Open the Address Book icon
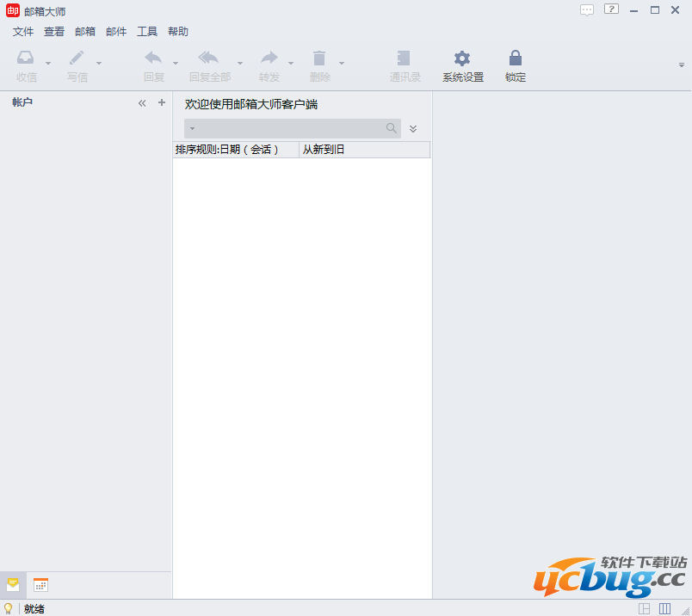This screenshot has width=692, height=616. click(x=404, y=59)
